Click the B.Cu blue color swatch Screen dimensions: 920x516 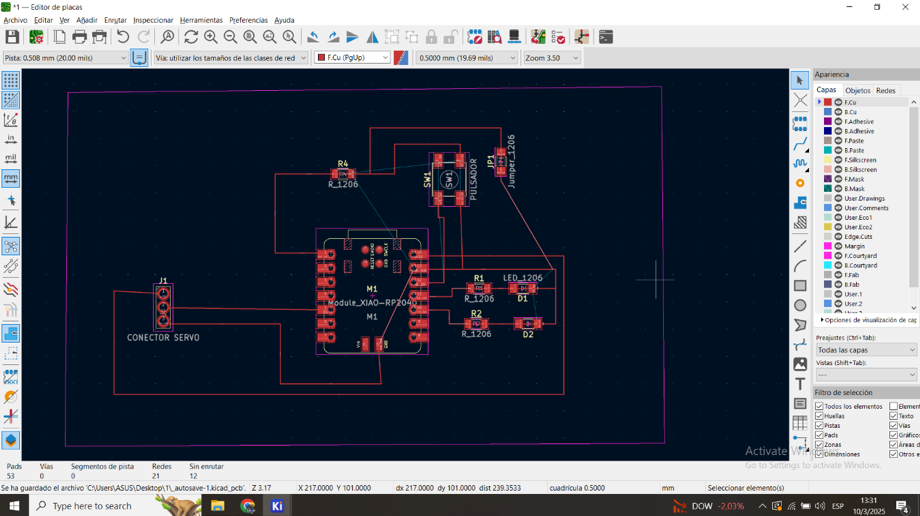(828, 112)
